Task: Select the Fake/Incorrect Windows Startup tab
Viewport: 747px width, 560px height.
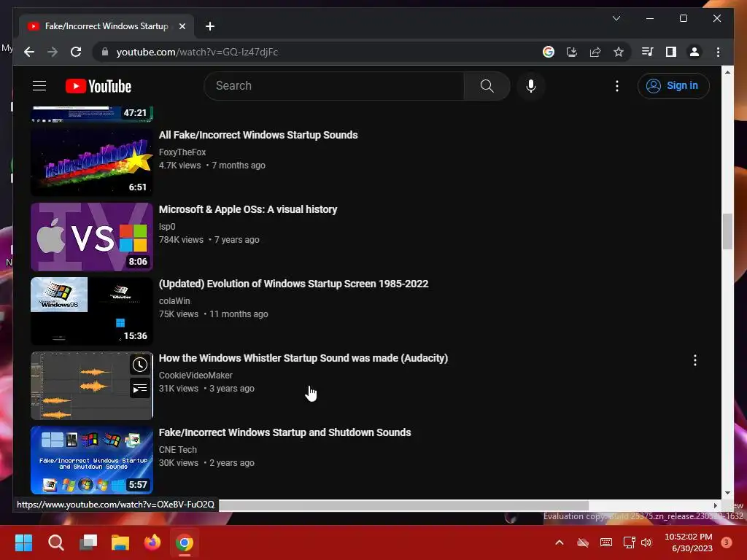Action: (106, 26)
